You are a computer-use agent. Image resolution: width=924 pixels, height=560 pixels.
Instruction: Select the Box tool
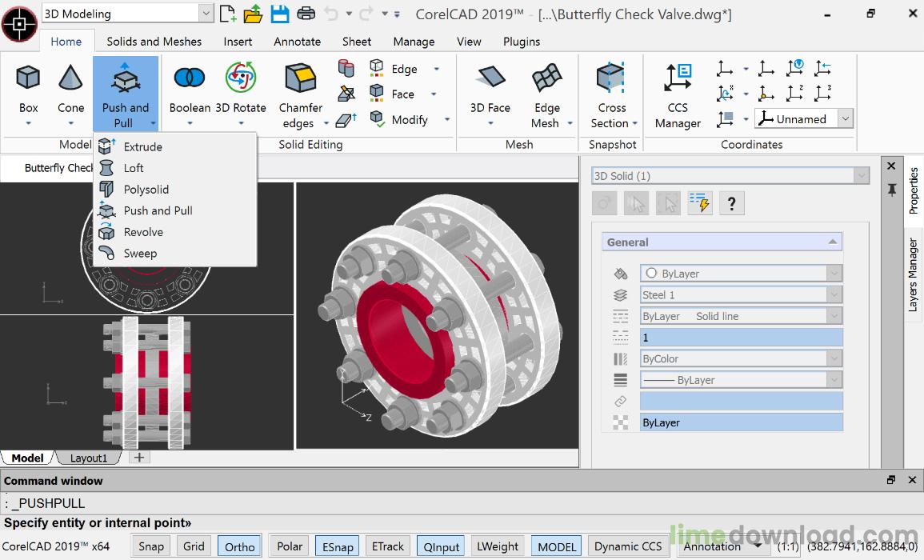click(x=28, y=81)
